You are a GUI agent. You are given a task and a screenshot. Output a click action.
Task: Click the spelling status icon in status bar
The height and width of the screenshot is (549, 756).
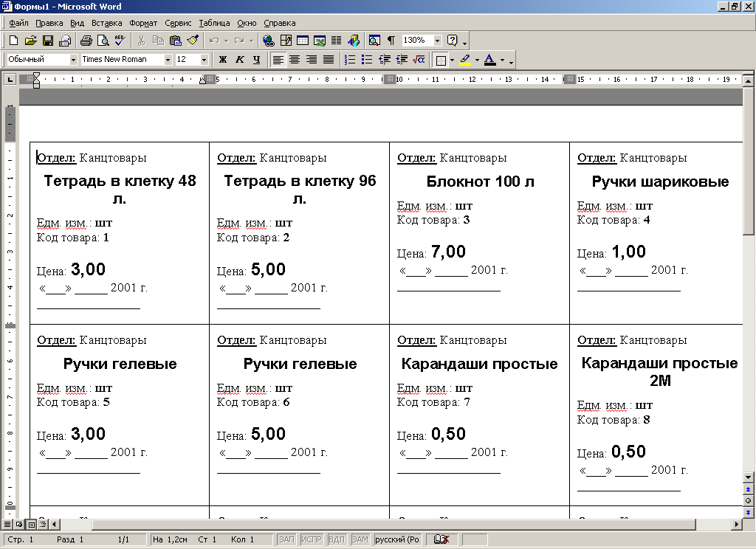441,539
